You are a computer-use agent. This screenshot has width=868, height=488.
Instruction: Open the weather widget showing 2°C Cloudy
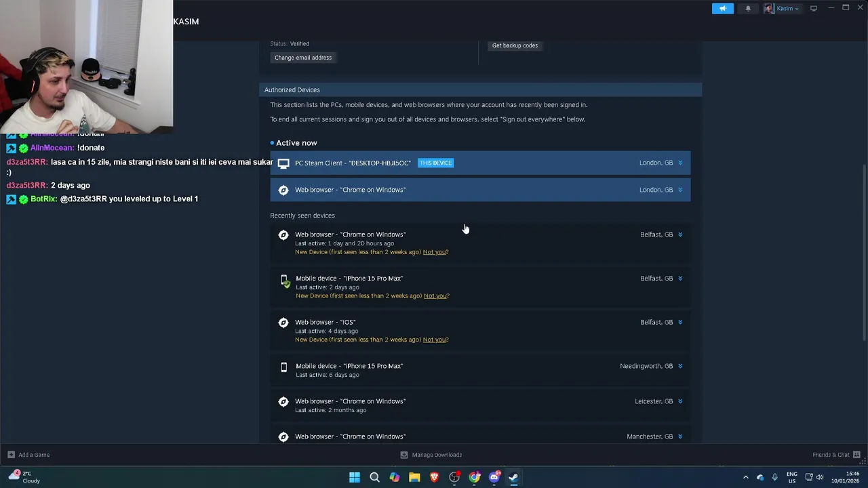(24, 477)
